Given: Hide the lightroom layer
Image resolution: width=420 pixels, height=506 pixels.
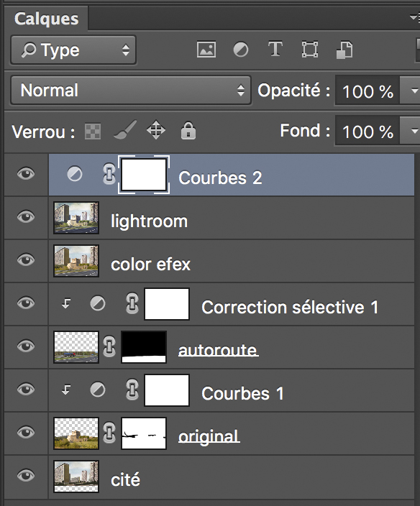Looking at the screenshot, I should click(26, 216).
